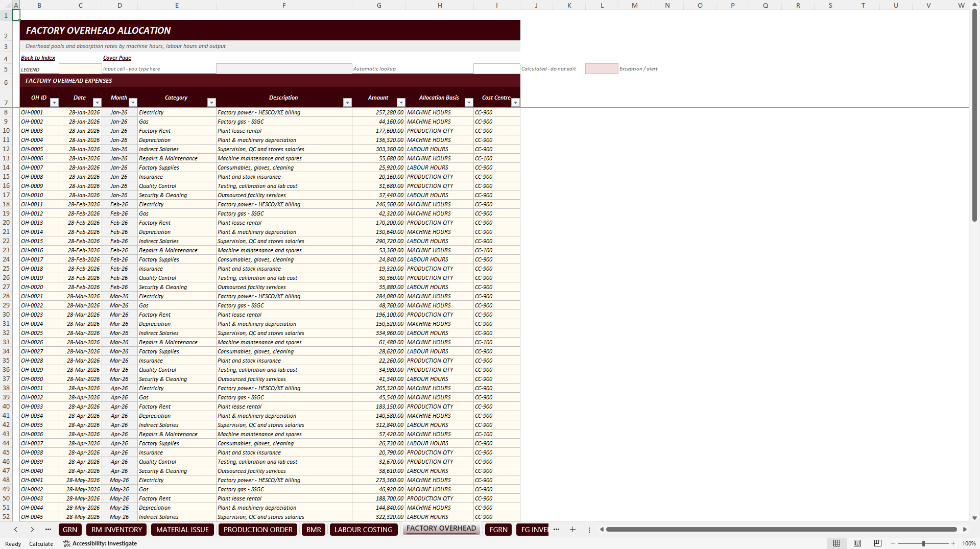The width and height of the screenshot is (980, 549).
Task: Open the Month column filter dropdown
Action: 133,103
